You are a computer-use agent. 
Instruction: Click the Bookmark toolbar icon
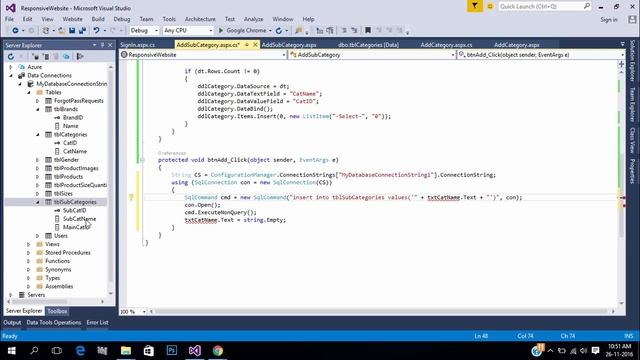(368, 30)
